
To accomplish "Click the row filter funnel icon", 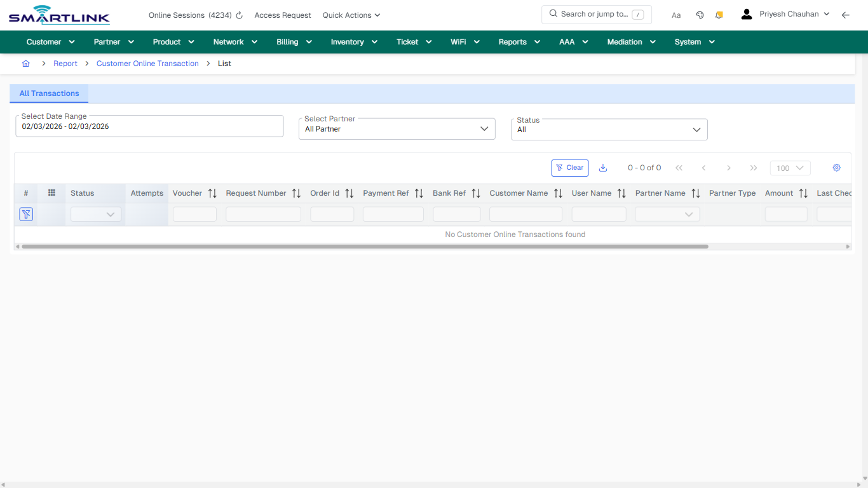I will (x=25, y=214).
